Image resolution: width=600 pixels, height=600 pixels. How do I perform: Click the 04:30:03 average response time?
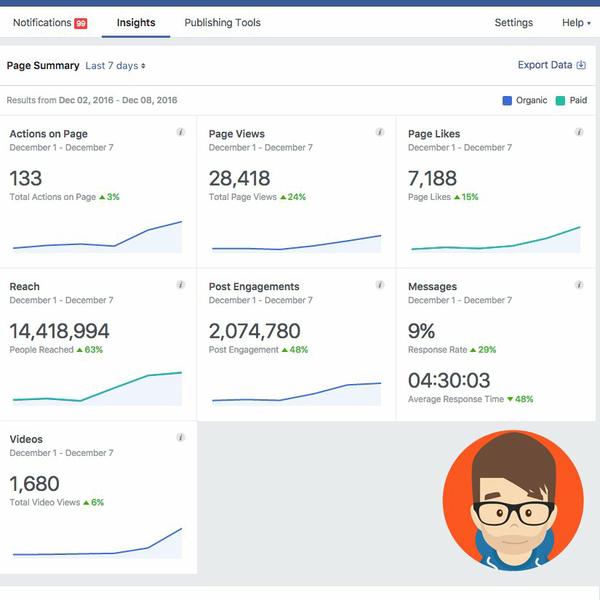tap(449, 380)
